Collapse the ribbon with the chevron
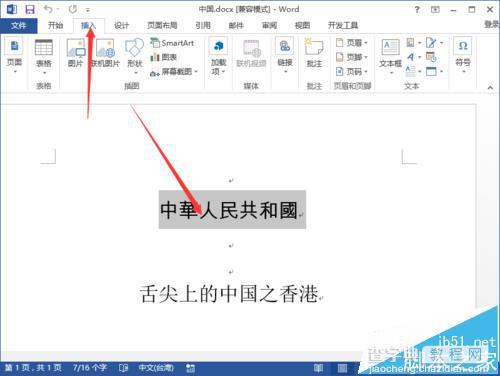Image resolution: width=500 pixels, height=376 pixels. click(x=490, y=88)
